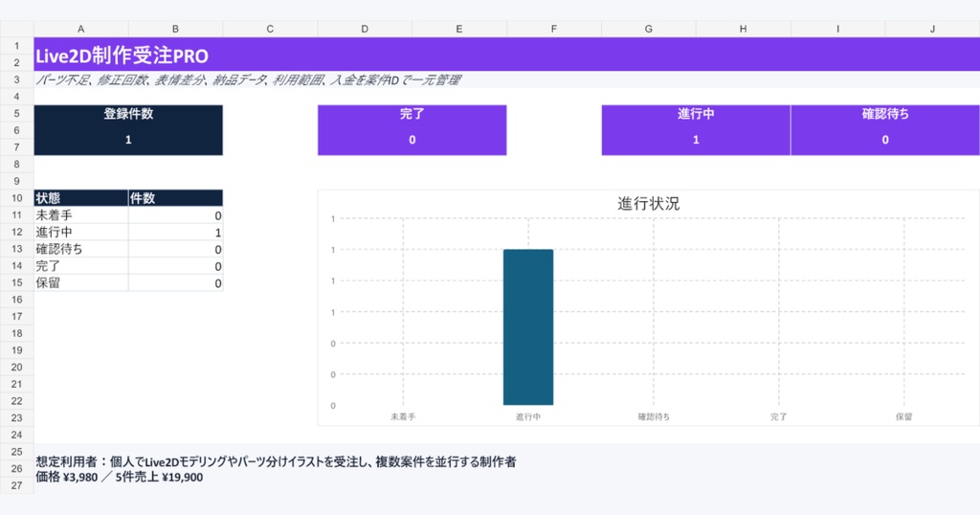This screenshot has width=980, height=515.
Task: Click the 完了 summary card label
Action: (x=412, y=114)
